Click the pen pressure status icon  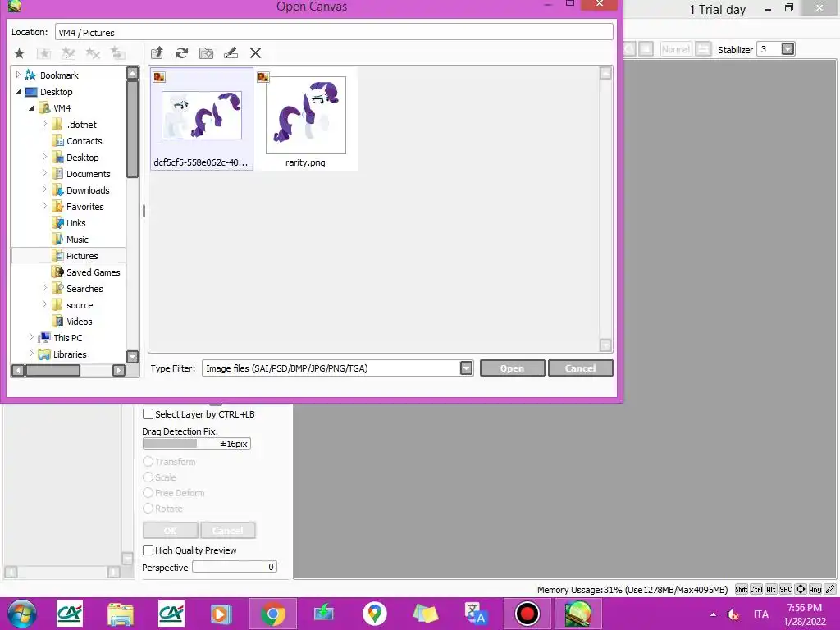(x=830, y=589)
